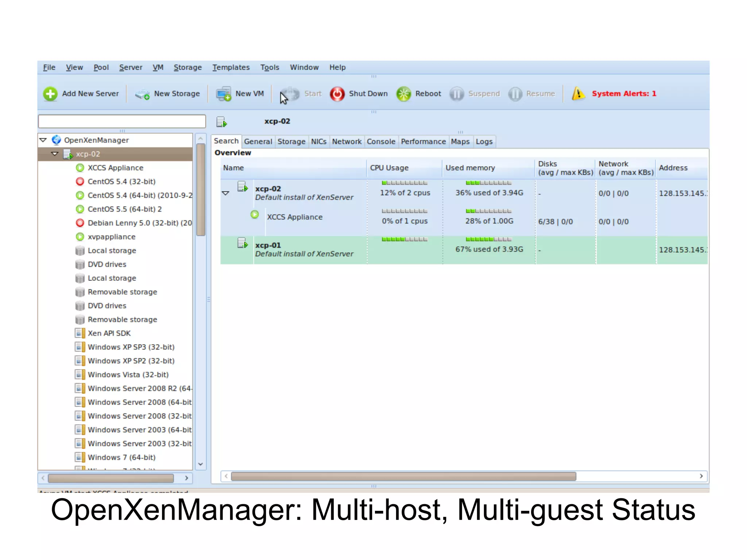Click the CPU Usage column header
This screenshot has height=560, width=747.
click(x=404, y=168)
